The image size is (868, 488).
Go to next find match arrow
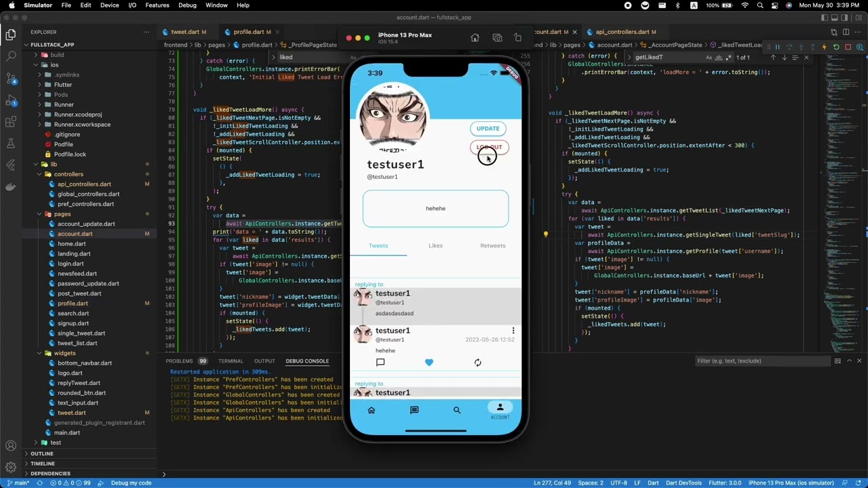point(785,58)
